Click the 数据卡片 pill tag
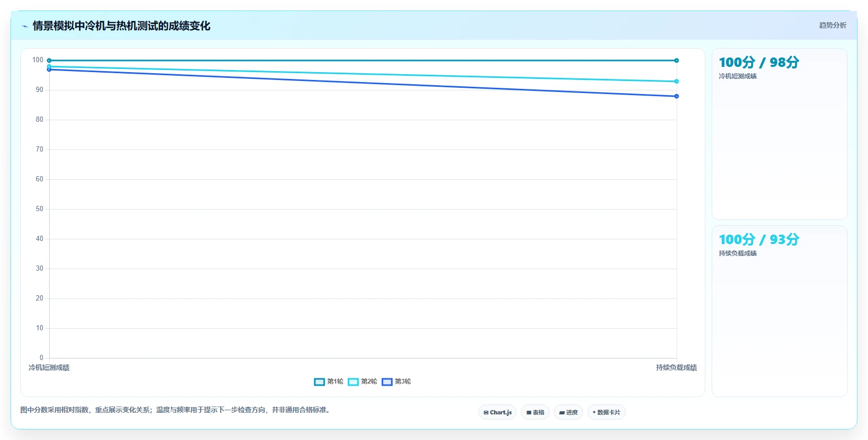This screenshot has height=440, width=868. coord(607,412)
